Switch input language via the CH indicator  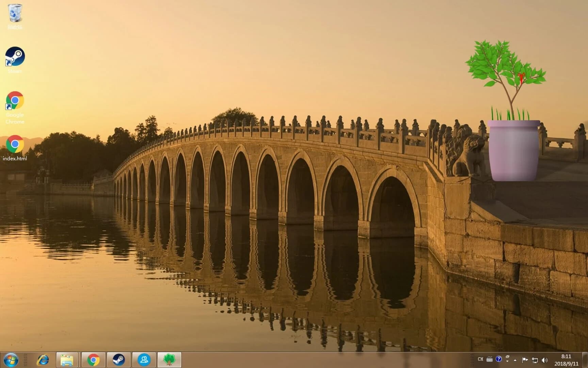tap(481, 359)
